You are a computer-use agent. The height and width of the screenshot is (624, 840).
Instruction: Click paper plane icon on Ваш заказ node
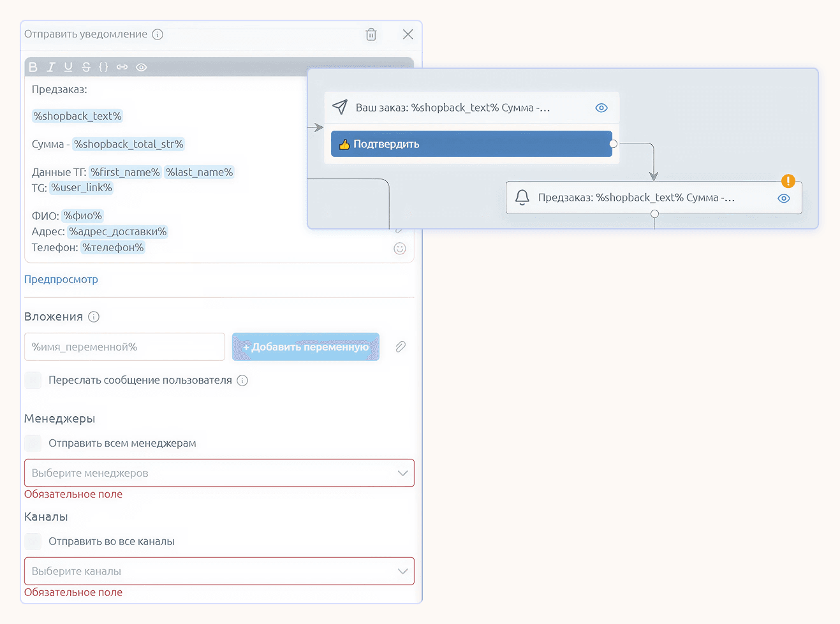[x=340, y=107]
